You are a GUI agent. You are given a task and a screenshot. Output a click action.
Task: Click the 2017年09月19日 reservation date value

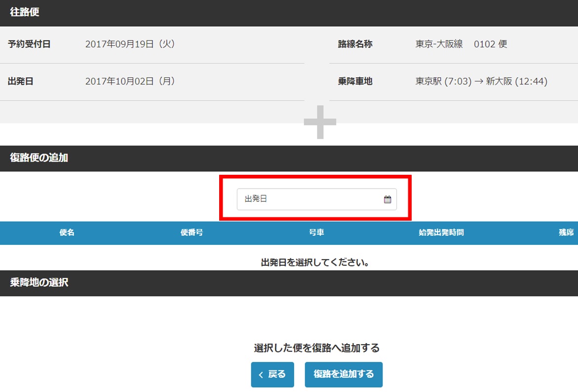pyautogui.click(x=130, y=44)
